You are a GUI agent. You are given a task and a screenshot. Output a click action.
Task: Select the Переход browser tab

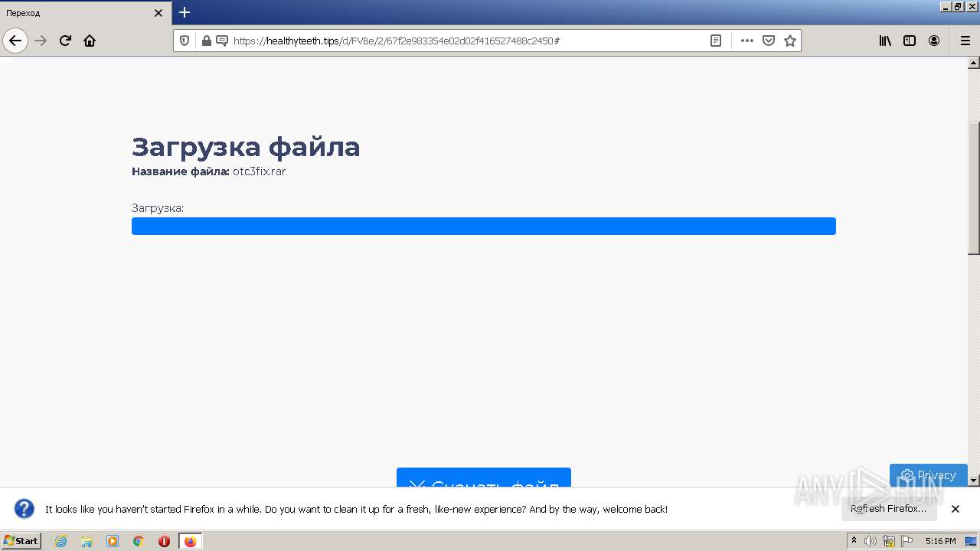pos(86,13)
